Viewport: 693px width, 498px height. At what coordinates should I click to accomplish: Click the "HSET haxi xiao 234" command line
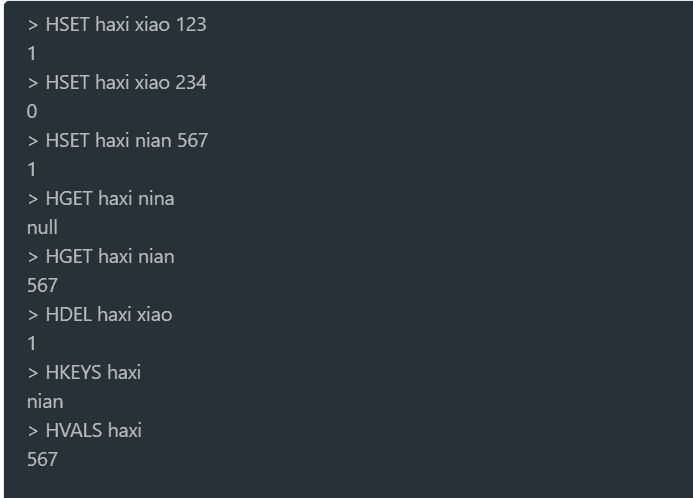tap(117, 83)
